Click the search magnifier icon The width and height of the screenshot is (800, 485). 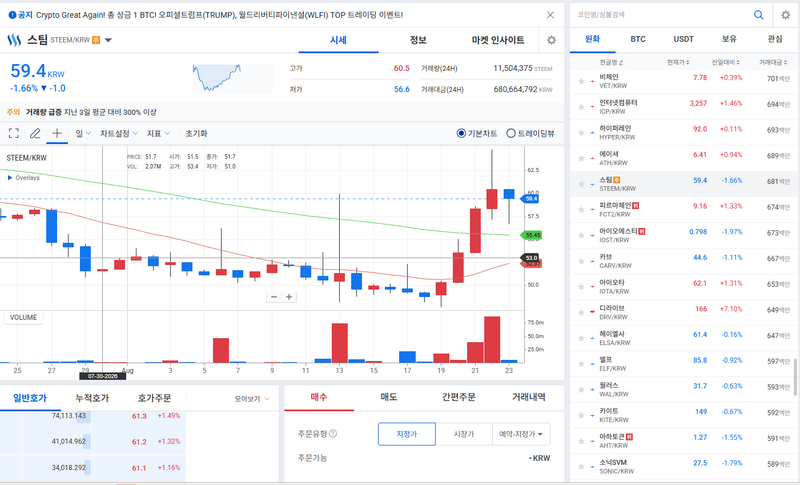759,15
